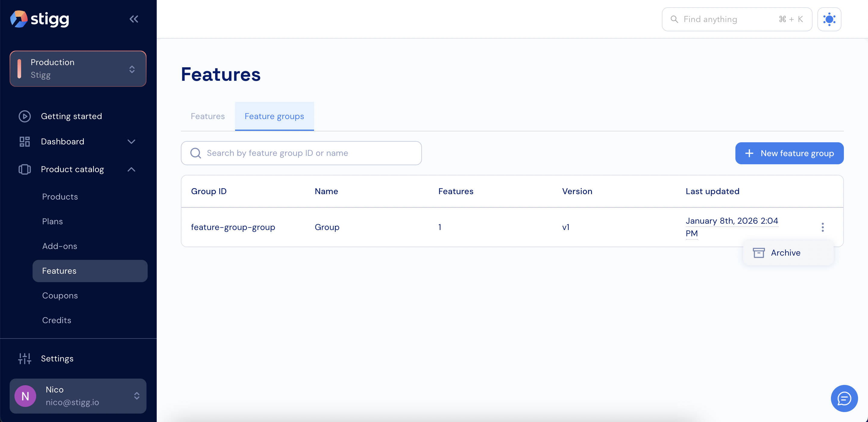Open the chat support bubble
The width and height of the screenshot is (868, 422).
[x=844, y=398]
